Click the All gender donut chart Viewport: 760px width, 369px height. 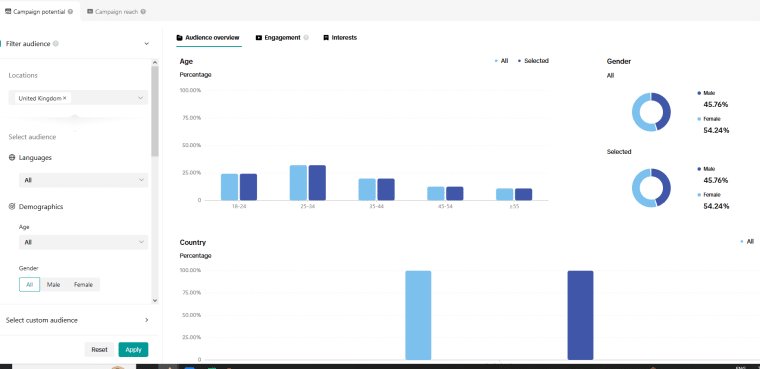(x=651, y=112)
